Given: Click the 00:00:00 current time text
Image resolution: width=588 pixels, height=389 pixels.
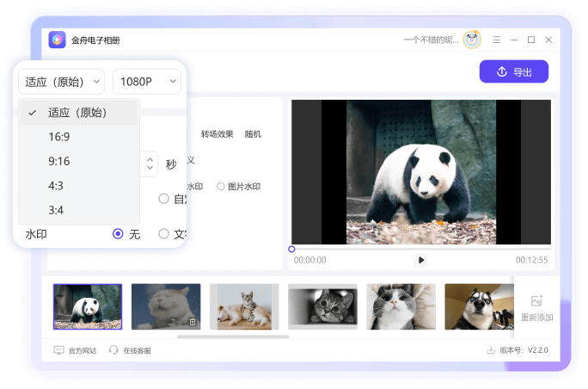Looking at the screenshot, I should [x=310, y=260].
